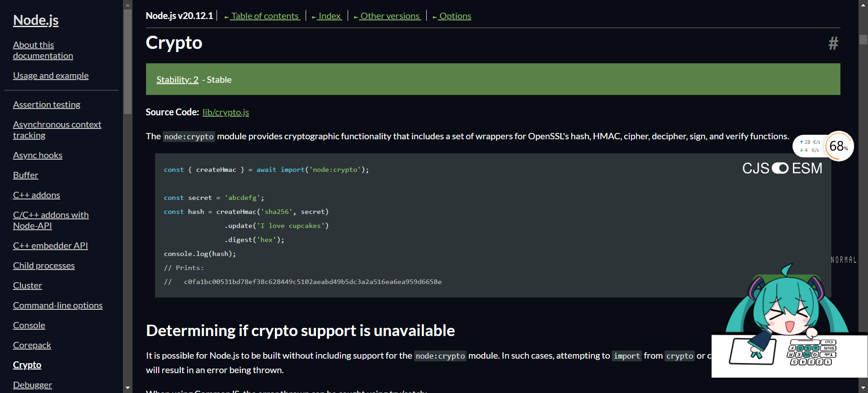
Task: Open the Options dropdown
Action: click(x=452, y=16)
